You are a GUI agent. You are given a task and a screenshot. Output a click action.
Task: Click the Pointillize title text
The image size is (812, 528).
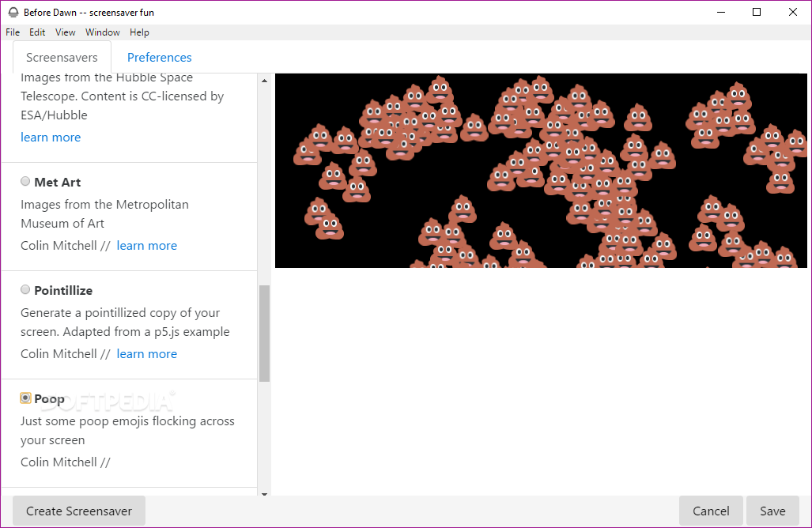point(63,290)
